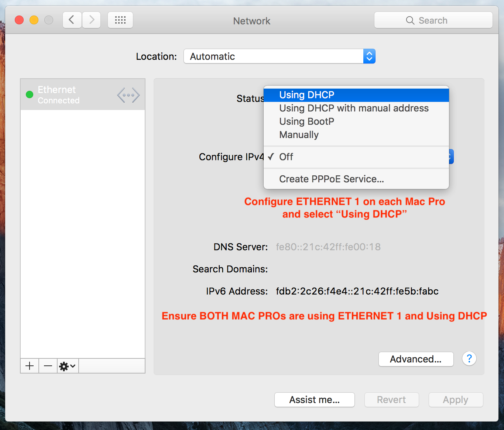Screen dimensions: 504x430
Task: Show all preferences grid icon
Action: 120,20
